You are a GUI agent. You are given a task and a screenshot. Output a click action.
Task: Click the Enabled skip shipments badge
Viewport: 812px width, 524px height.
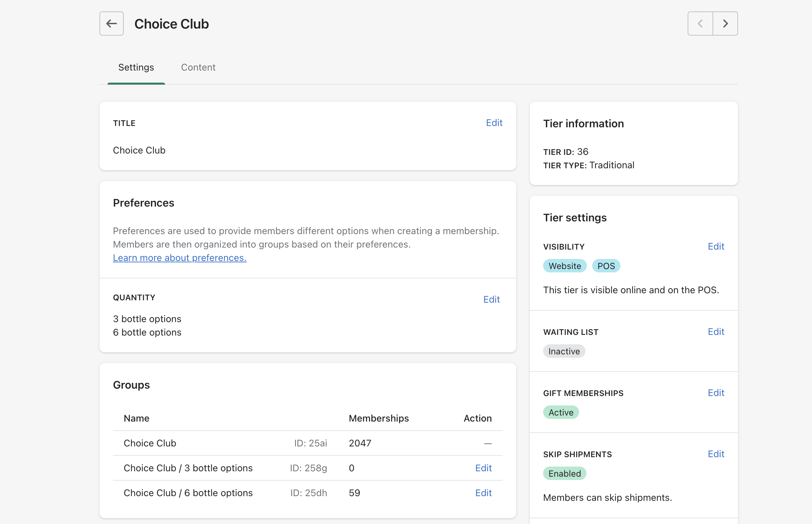[x=564, y=473]
